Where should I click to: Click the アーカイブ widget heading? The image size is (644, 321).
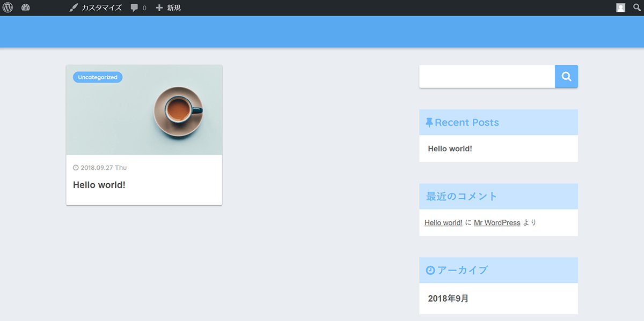[x=463, y=270]
